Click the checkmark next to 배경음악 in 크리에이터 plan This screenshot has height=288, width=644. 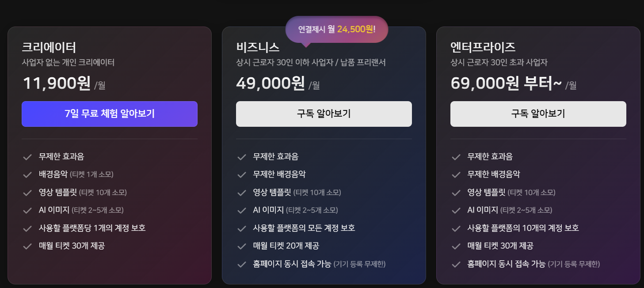point(28,174)
